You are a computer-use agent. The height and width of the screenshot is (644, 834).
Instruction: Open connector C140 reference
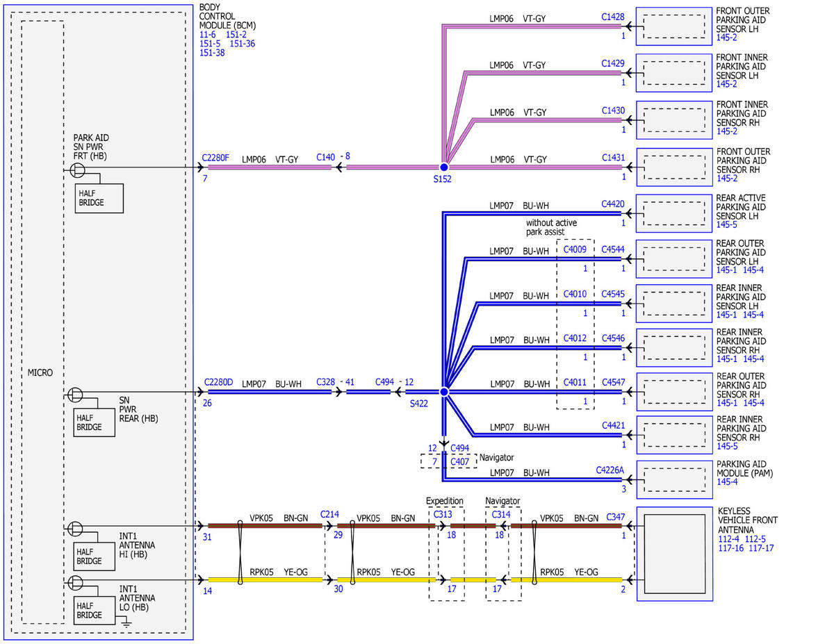(x=325, y=157)
